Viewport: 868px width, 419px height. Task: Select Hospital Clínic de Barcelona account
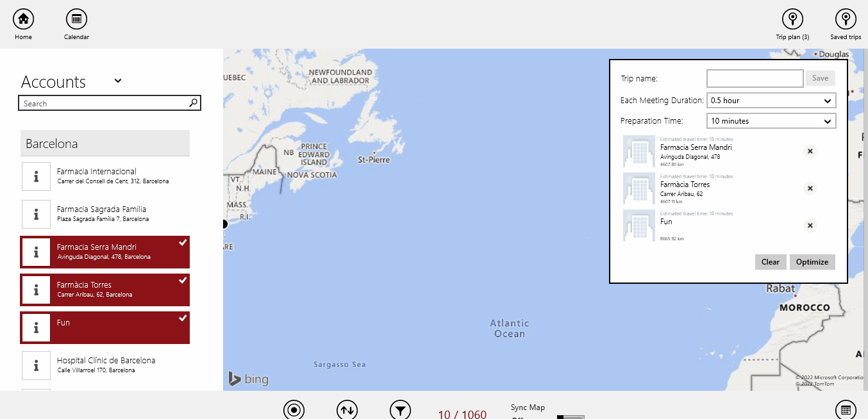coord(105,365)
